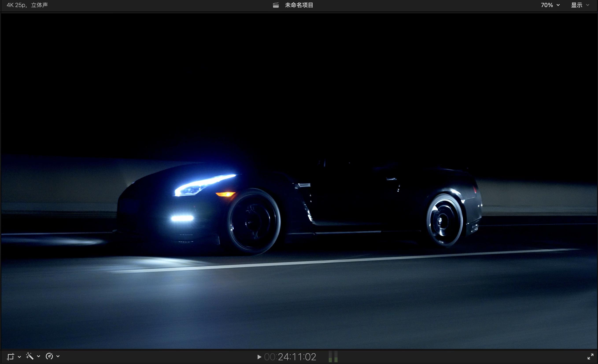Click the clapperboard project icon
The height and width of the screenshot is (364, 598).
276,5
